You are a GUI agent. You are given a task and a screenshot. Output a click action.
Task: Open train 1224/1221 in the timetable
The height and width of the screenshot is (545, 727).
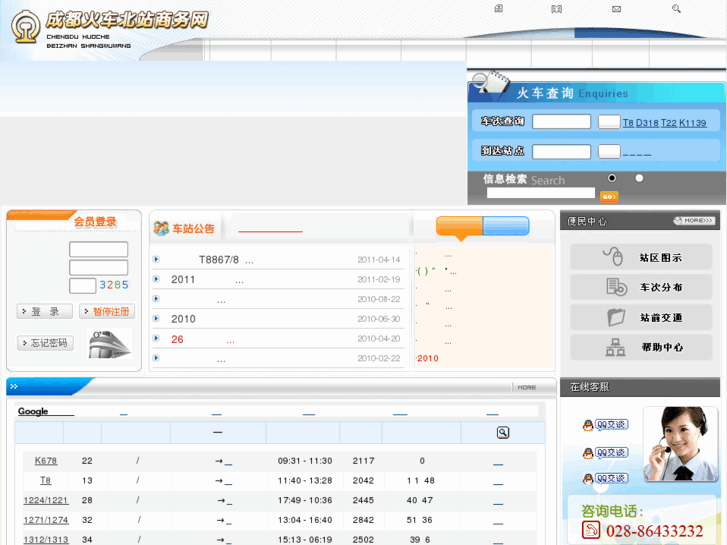point(46,500)
